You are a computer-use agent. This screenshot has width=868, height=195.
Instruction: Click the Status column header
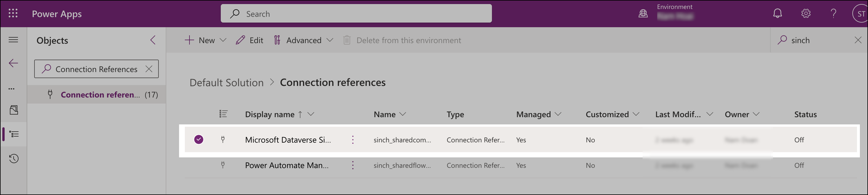point(805,114)
